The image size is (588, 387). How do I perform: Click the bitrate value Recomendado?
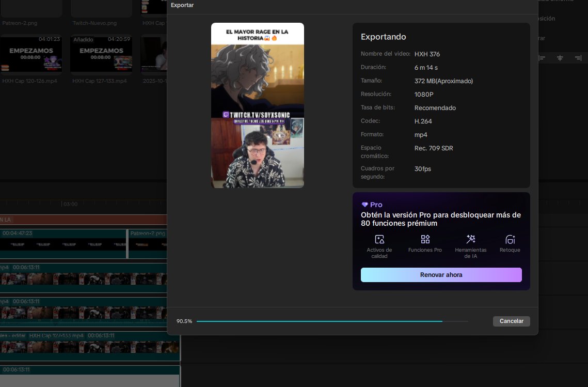(x=435, y=107)
